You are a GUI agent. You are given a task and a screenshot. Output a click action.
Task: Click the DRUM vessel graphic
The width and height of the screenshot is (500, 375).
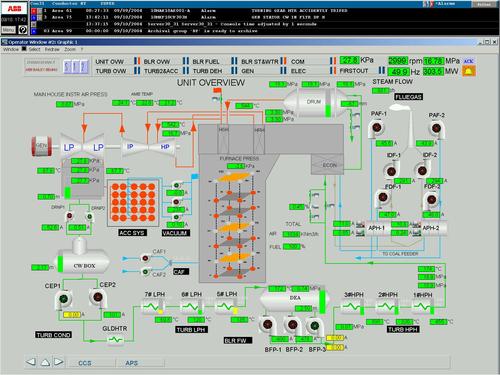pyautogui.click(x=315, y=102)
